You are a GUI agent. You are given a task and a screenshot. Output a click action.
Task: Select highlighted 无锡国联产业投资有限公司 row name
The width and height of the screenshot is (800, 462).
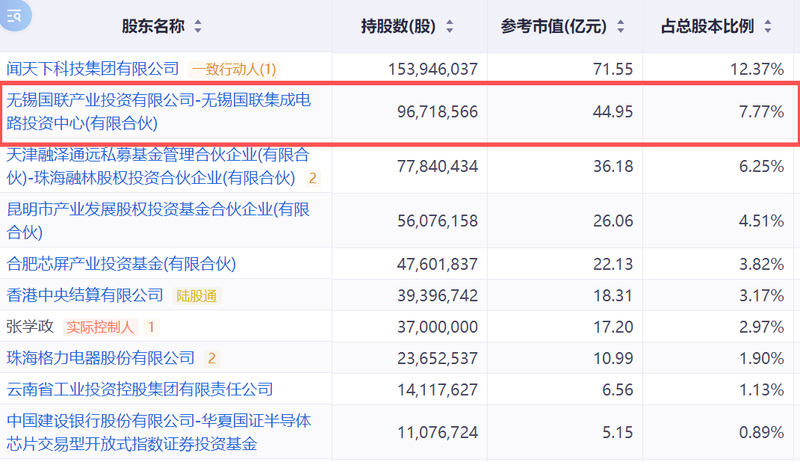click(x=158, y=112)
